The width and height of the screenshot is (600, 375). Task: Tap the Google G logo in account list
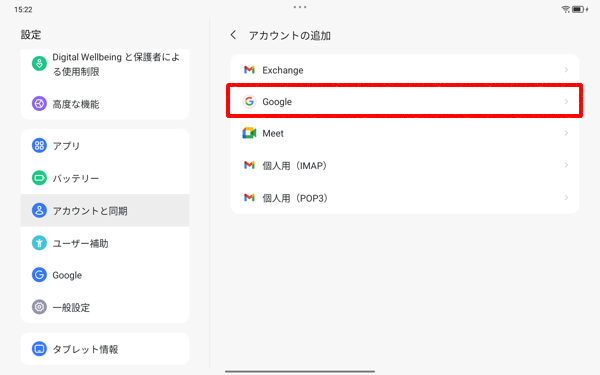[x=249, y=101]
